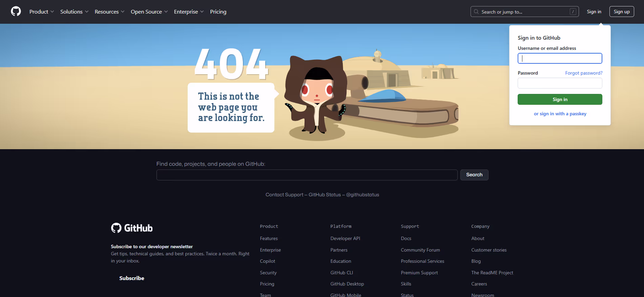Go to Pricing in top navigation
The image size is (644, 297).
[218, 12]
